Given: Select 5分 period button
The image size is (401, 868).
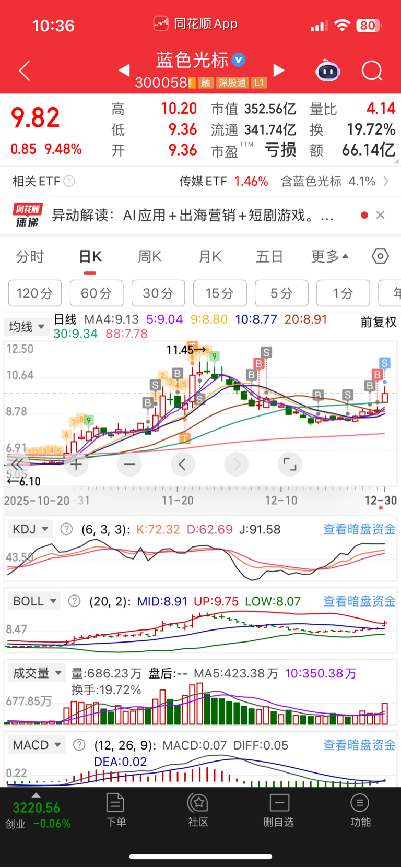Looking at the screenshot, I should click(x=281, y=293).
